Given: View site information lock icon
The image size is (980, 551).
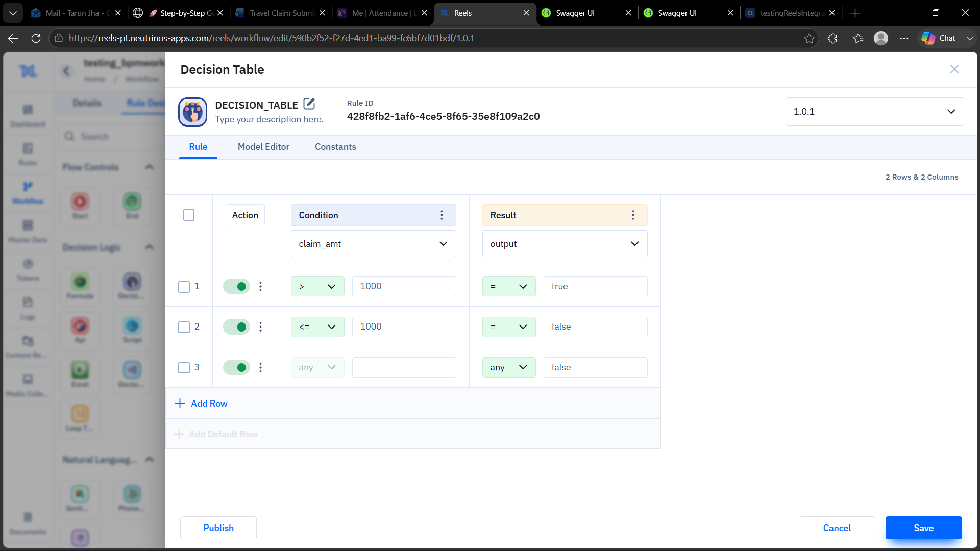Looking at the screenshot, I should tap(59, 38).
